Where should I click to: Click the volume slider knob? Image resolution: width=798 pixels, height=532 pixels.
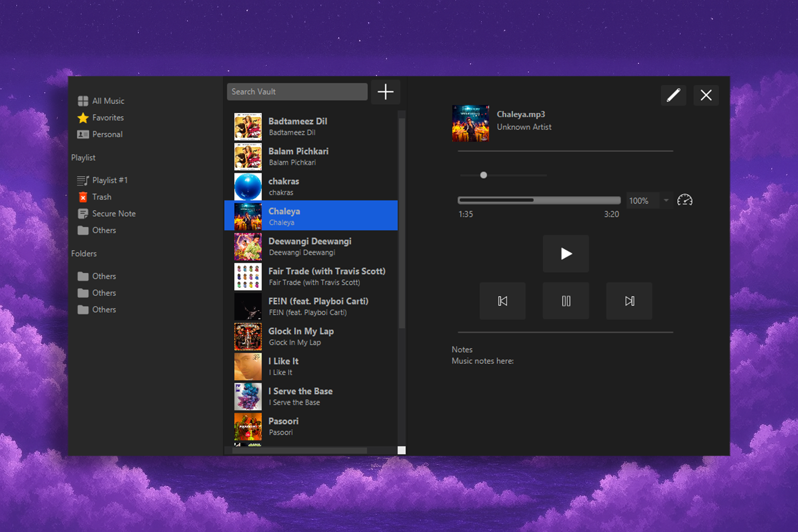pyautogui.click(x=484, y=175)
